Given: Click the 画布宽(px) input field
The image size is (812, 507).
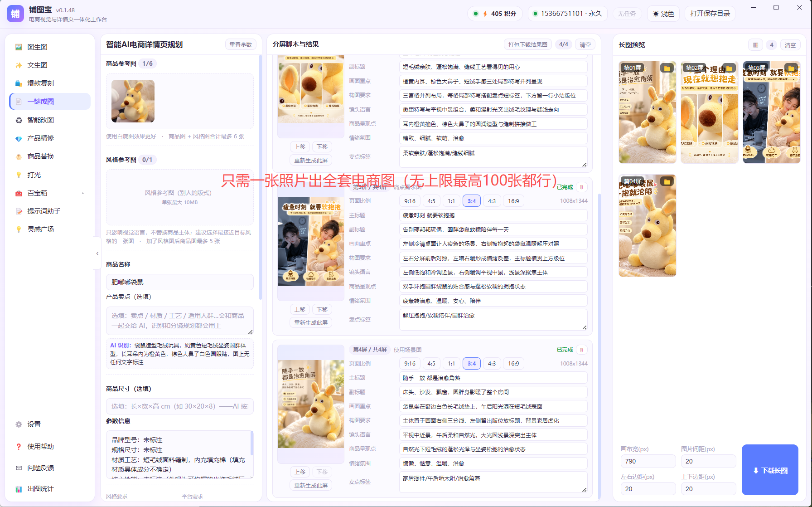Looking at the screenshot, I should pos(648,461).
